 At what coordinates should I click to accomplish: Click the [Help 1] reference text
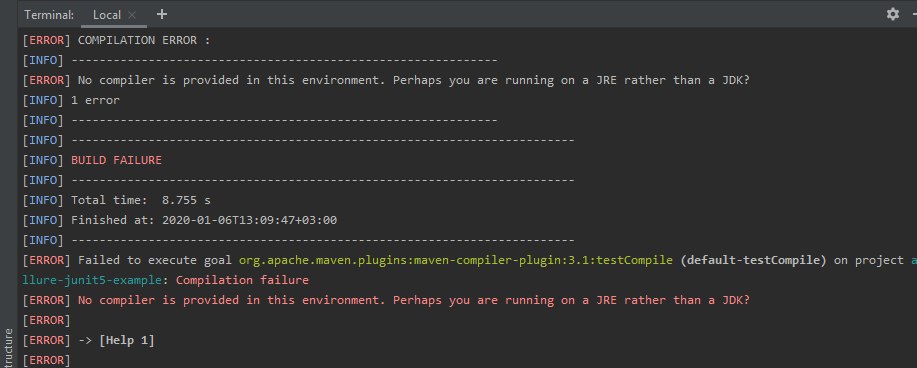point(127,340)
